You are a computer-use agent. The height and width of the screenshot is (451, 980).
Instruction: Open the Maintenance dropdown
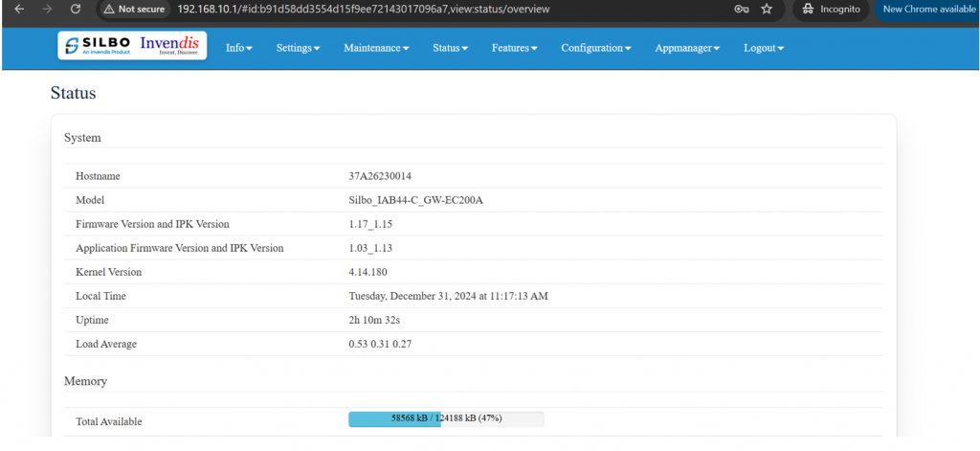click(x=376, y=48)
